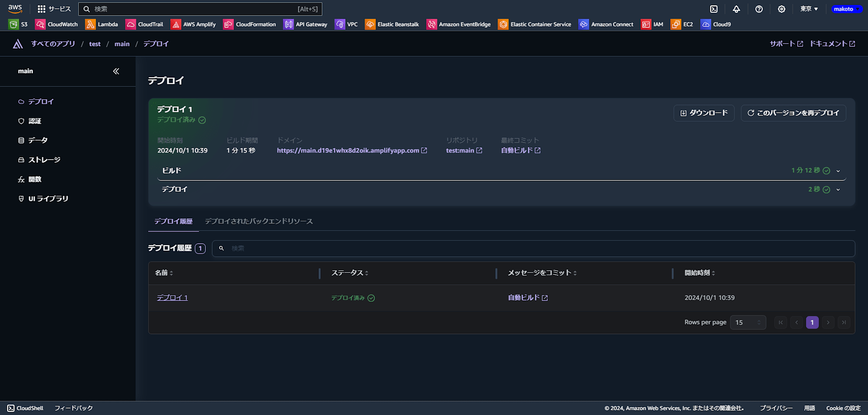Select 関数 in the sidebar

[x=30, y=179]
